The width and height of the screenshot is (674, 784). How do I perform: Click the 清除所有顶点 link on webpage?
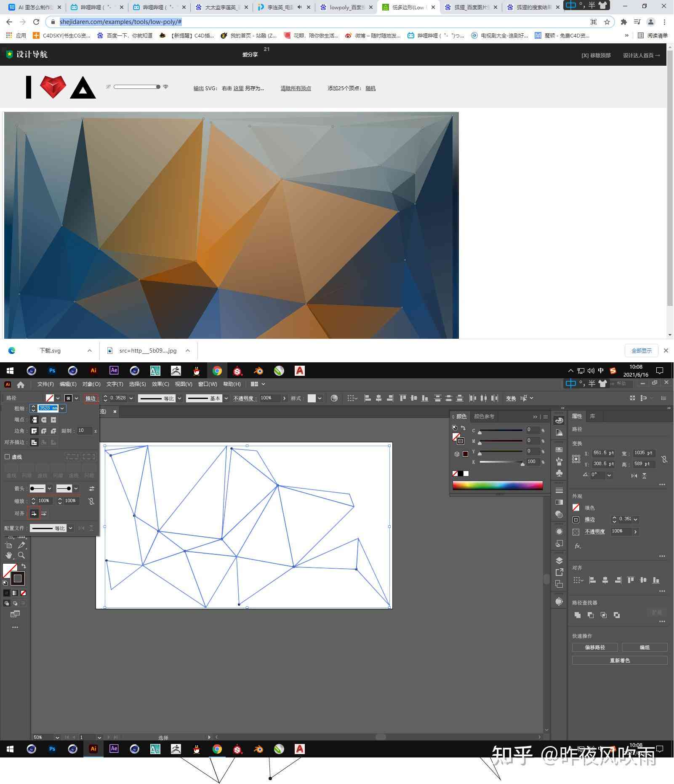point(296,88)
